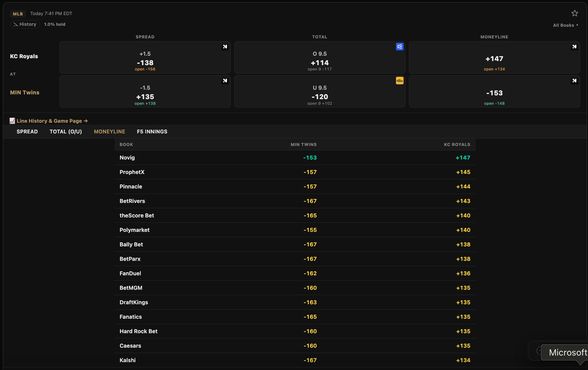The height and width of the screenshot is (370, 588).
Task: Click the FanDuel book name
Action: 130,273
